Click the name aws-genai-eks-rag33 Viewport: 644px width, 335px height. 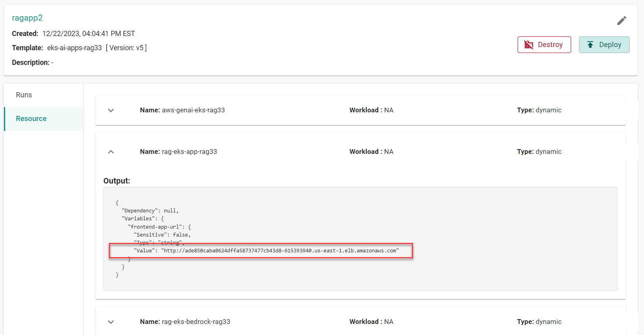193,110
